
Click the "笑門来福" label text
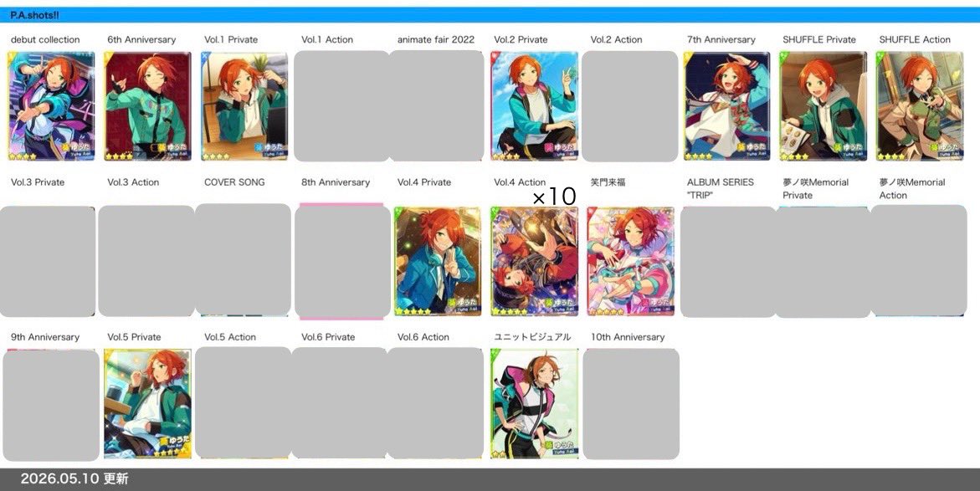608,182
